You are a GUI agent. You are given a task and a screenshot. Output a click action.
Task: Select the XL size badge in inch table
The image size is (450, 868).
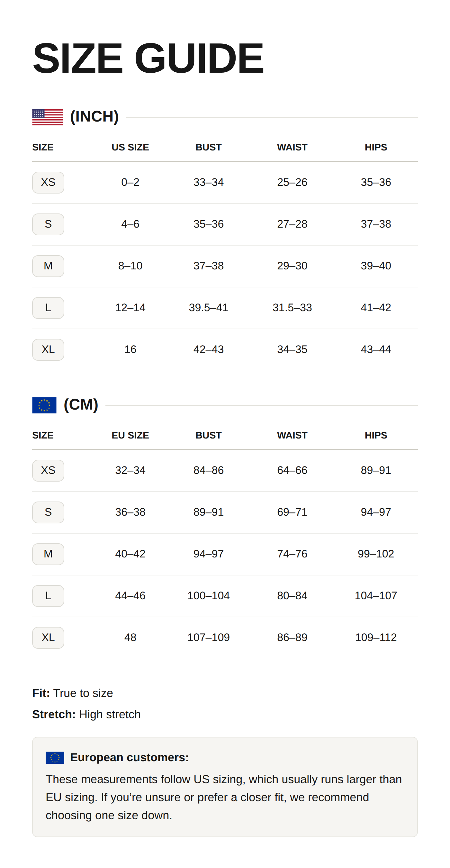pyautogui.click(x=48, y=350)
